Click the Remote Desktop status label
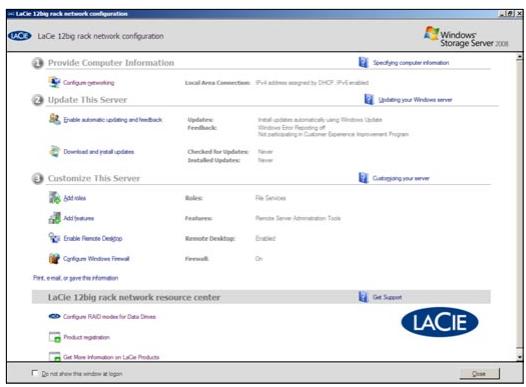526x387 pixels. (x=210, y=238)
